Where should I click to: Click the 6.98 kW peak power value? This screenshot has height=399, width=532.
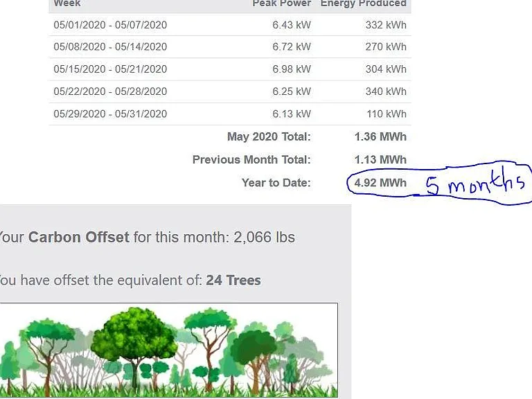click(292, 69)
